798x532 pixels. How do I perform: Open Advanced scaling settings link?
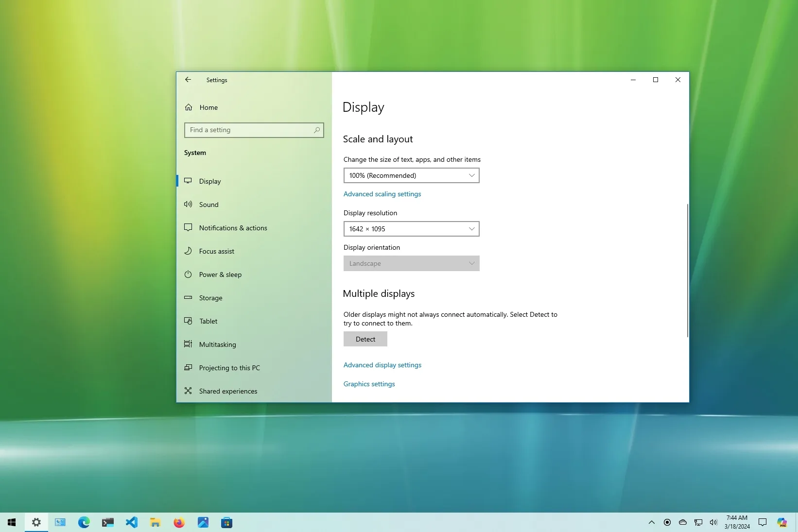click(382, 194)
